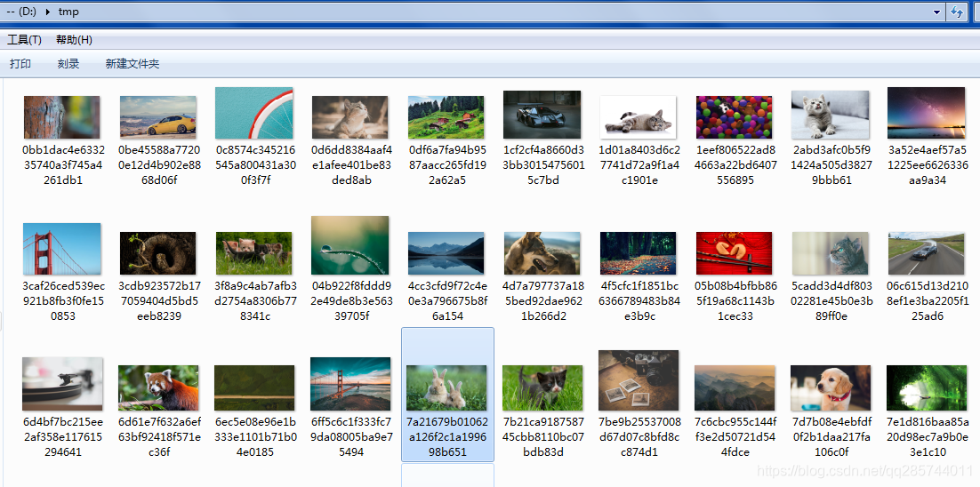Click filename text 2abd3afc0b5f91424a505d38279bbb61

click(830, 164)
